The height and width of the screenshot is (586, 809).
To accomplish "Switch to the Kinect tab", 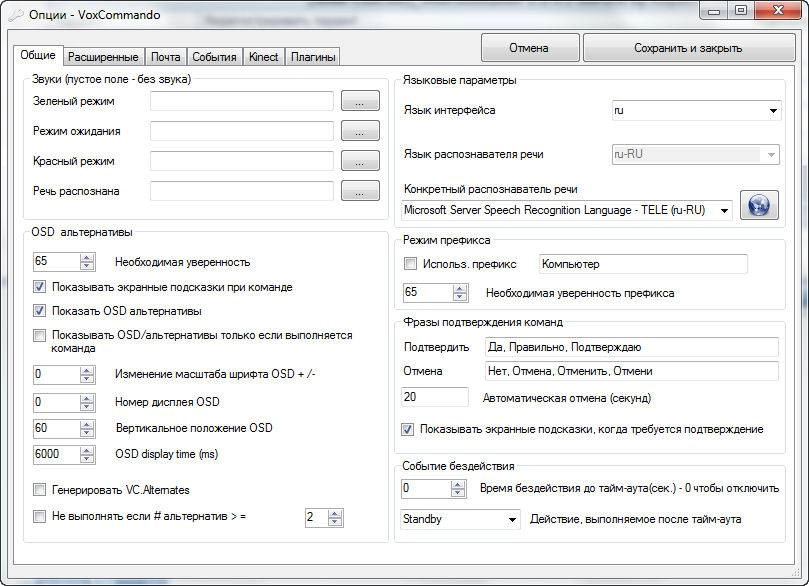I will 264,57.
